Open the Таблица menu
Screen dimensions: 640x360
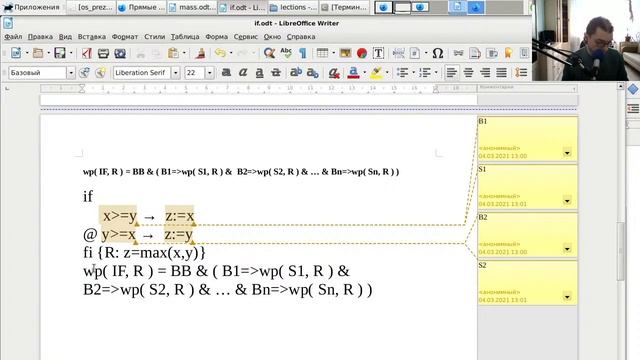[x=184, y=37]
